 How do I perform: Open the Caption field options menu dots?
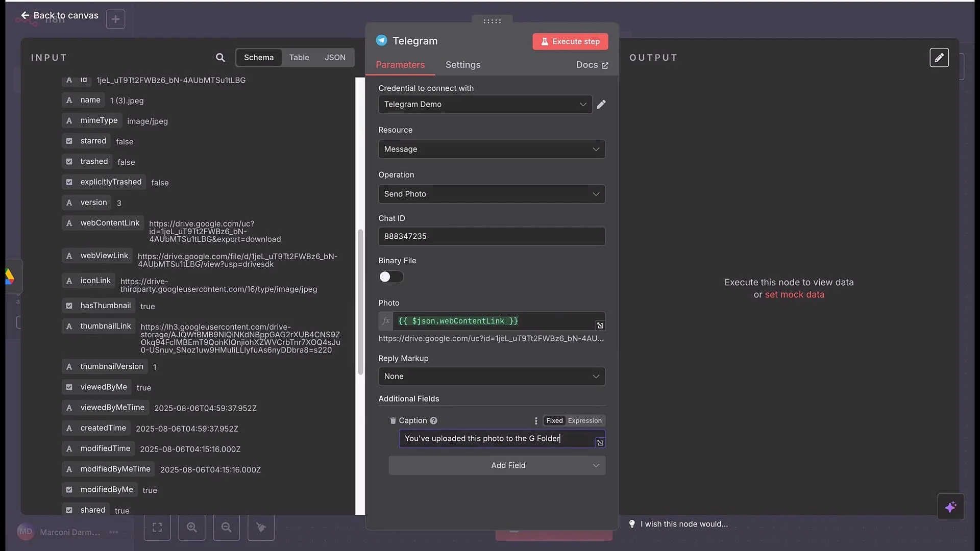[536, 420]
